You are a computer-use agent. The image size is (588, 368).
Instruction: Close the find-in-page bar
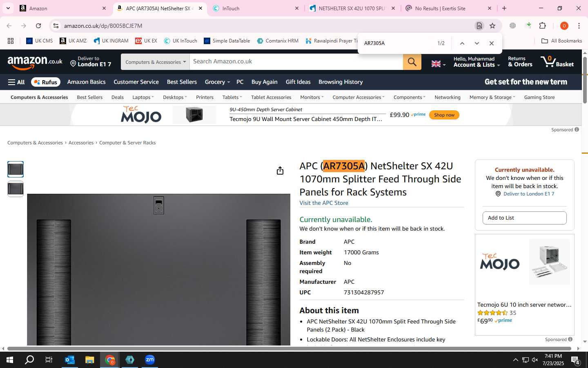coord(492,43)
